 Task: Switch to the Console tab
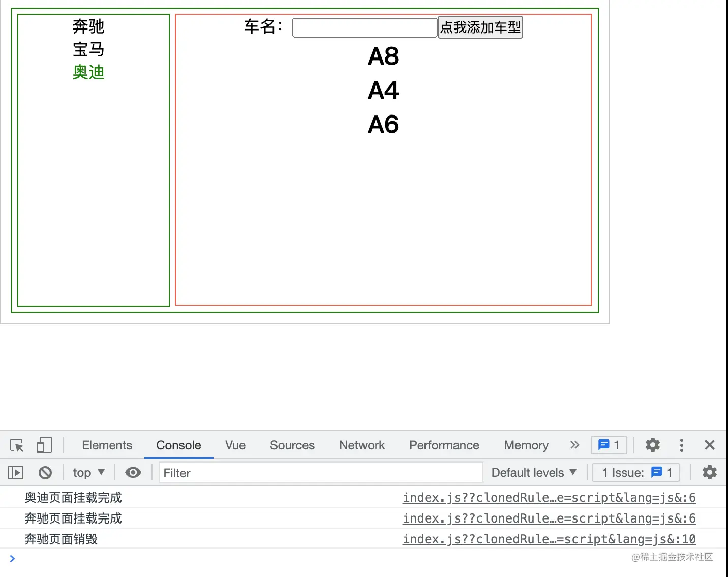click(x=178, y=445)
